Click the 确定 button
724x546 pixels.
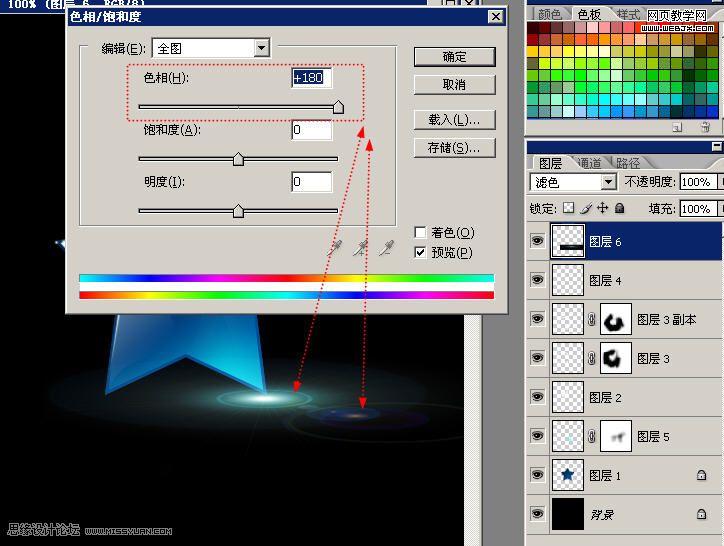pyautogui.click(x=454, y=57)
